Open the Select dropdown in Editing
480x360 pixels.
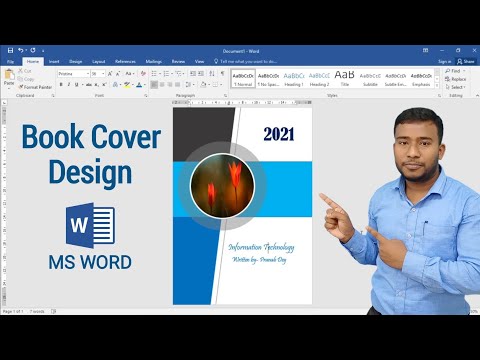pos(455,87)
